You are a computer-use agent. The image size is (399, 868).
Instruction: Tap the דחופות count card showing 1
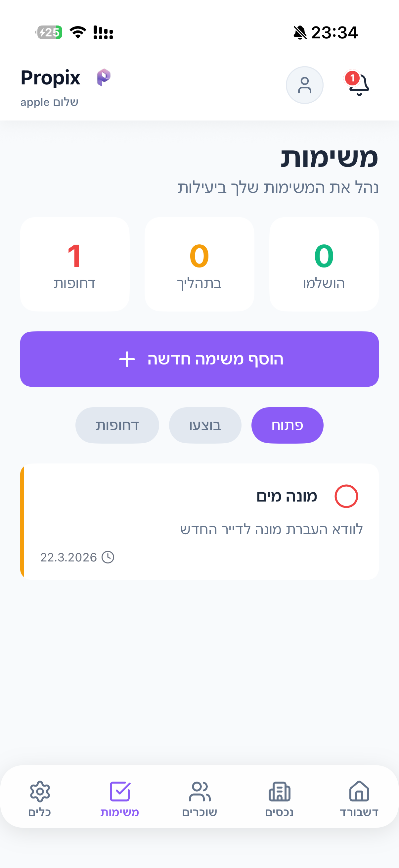(x=75, y=264)
